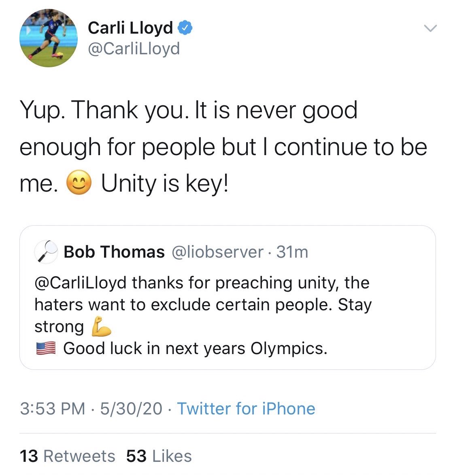Click Bob Thomas's magnifying glass avatar
The image size is (455, 476).
click(46, 252)
